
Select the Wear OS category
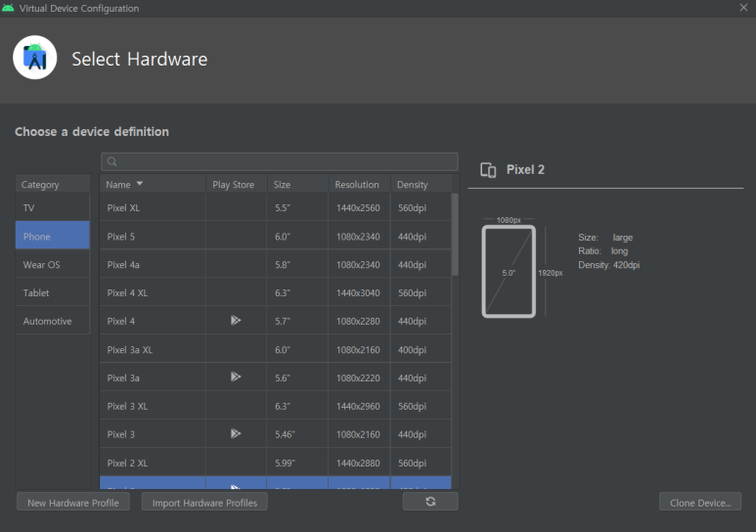tap(53, 264)
